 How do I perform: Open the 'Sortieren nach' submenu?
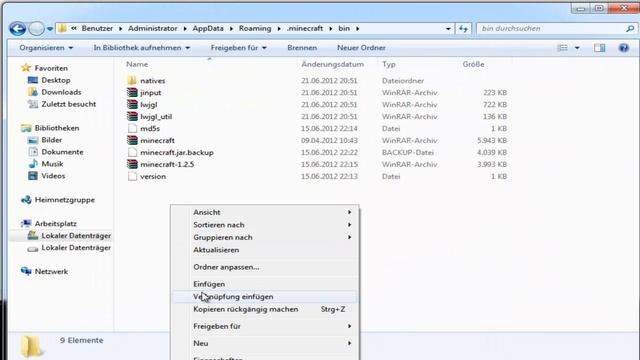point(264,225)
